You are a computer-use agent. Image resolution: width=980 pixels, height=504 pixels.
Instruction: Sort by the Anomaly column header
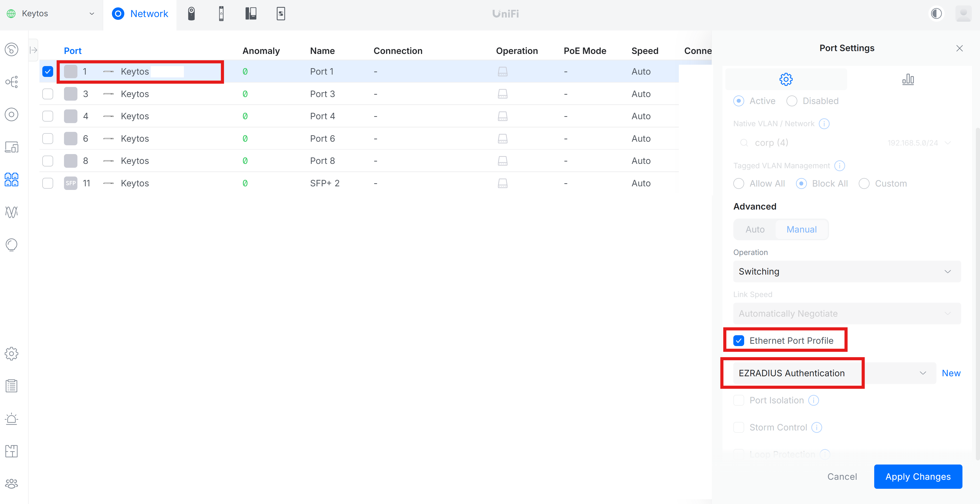(x=261, y=51)
